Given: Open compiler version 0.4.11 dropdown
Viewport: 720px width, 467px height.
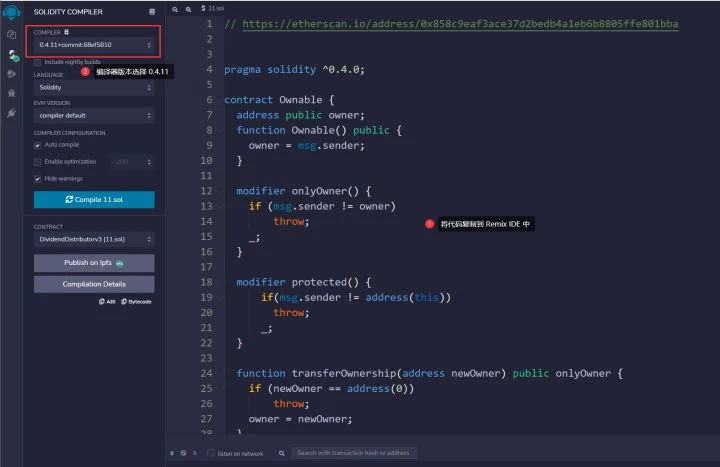Looking at the screenshot, I should (94, 45).
